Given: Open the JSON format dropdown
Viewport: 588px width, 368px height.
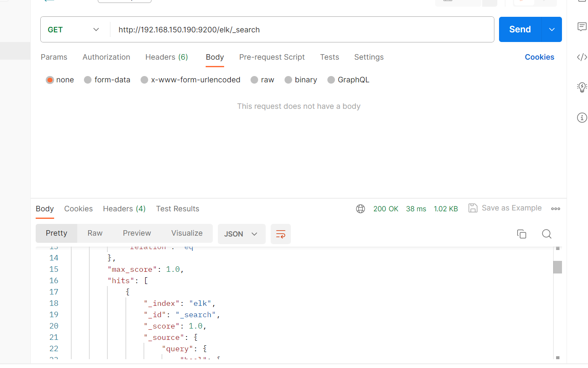Looking at the screenshot, I should (x=241, y=234).
